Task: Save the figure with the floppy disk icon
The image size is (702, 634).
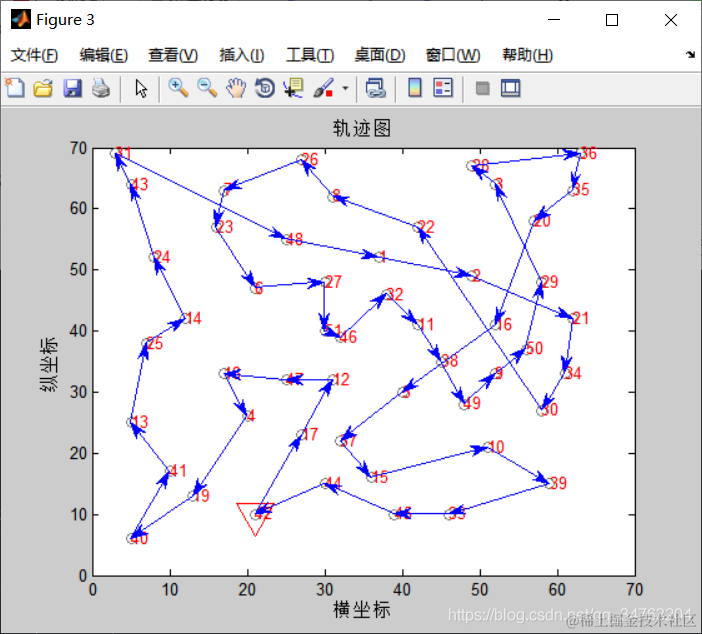Action: click(x=72, y=88)
